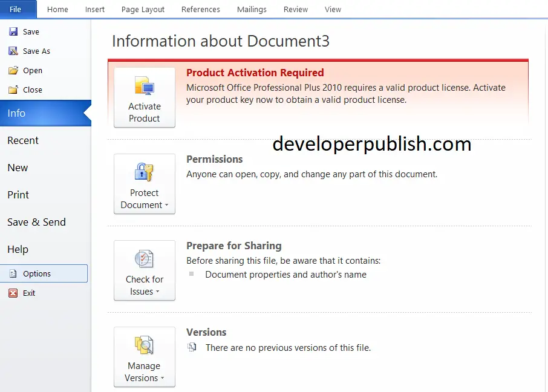Click the 'Versions' heading
Viewport: 548px width, 392px height.
[206, 332]
